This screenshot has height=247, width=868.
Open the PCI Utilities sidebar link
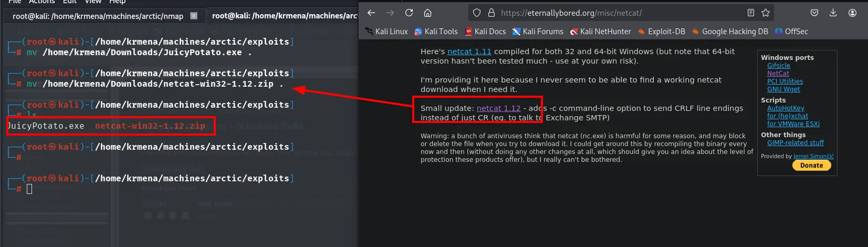point(785,81)
